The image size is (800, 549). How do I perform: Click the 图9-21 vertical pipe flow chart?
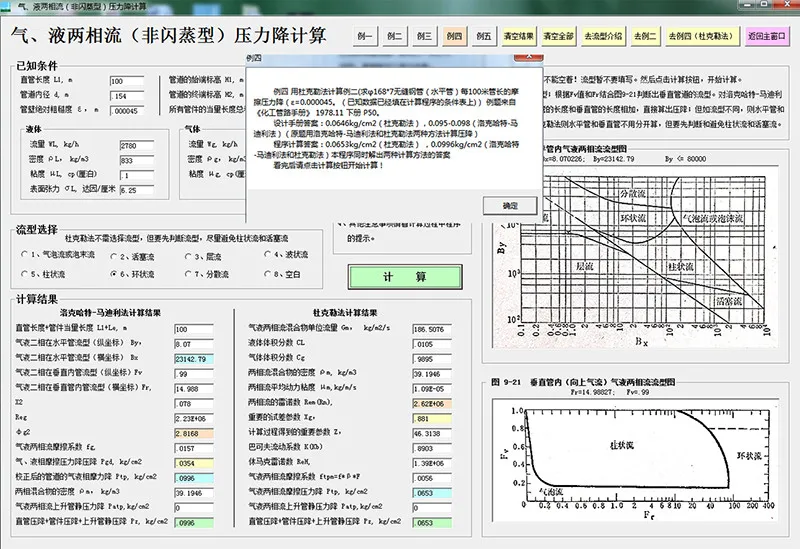(634, 461)
